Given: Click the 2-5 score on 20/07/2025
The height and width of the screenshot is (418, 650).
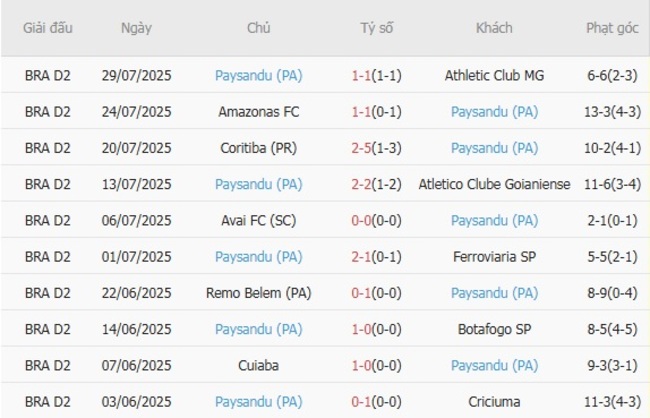Looking at the screenshot, I should pos(362,148).
